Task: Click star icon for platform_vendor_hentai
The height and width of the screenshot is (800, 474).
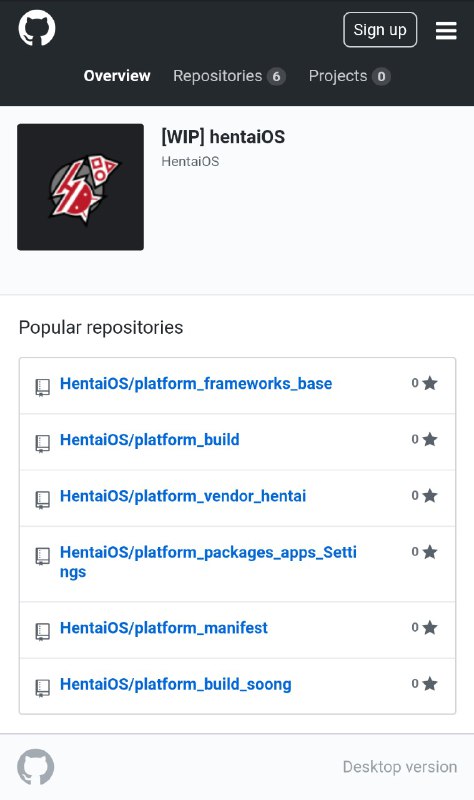Action: (430, 495)
